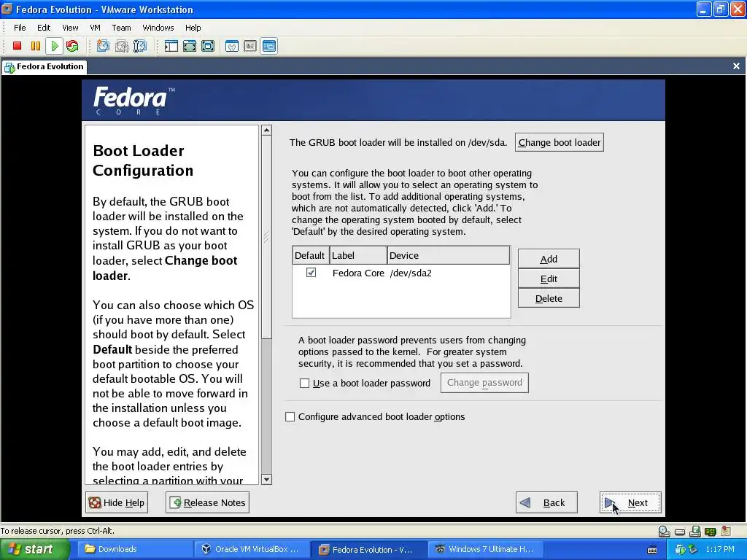
Task: Click the Reset virtual machine icon
Action: pyautogui.click(x=72, y=46)
